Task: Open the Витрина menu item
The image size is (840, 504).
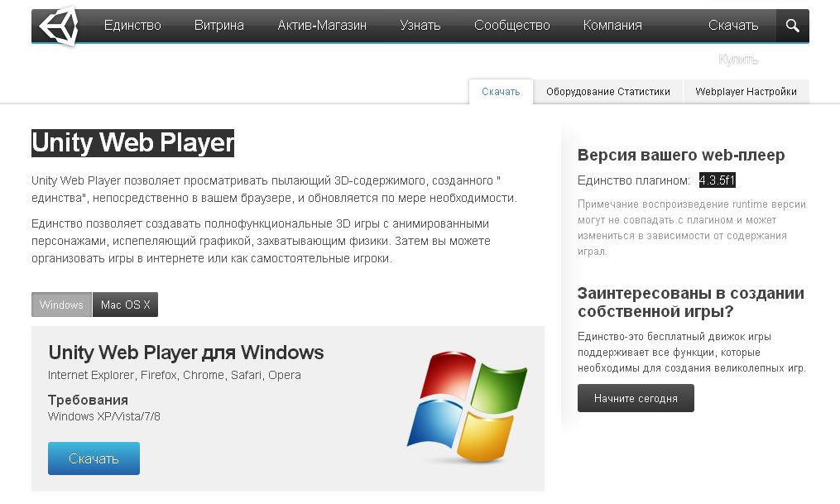Action: tap(218, 25)
